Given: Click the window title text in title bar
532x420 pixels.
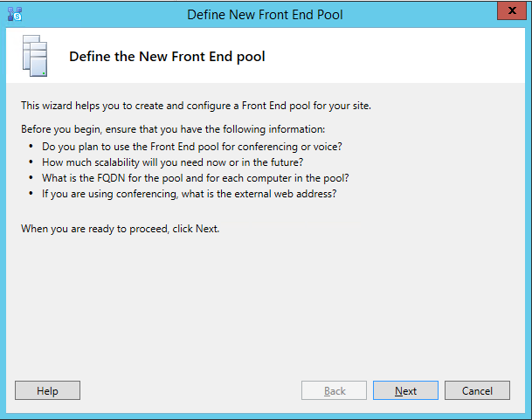Looking at the screenshot, I should point(266,14).
